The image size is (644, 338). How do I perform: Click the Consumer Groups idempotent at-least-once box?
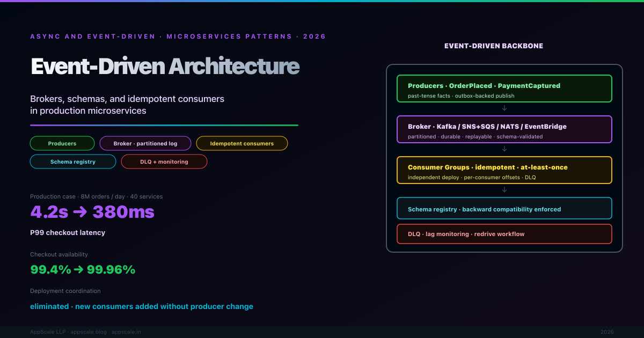point(504,170)
